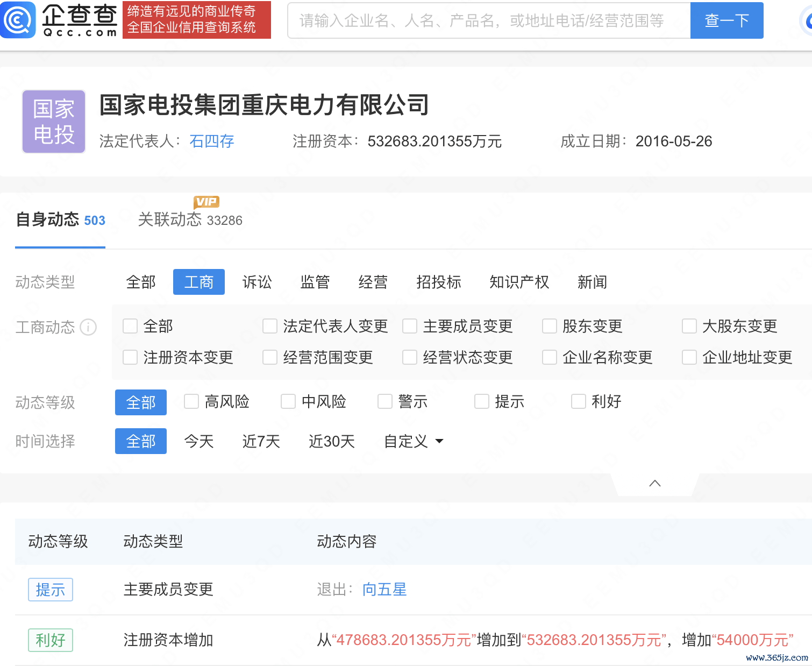Screen dimensions: 812x666
Task: Select the 知识产权 dynamic type
Action: [x=519, y=282]
